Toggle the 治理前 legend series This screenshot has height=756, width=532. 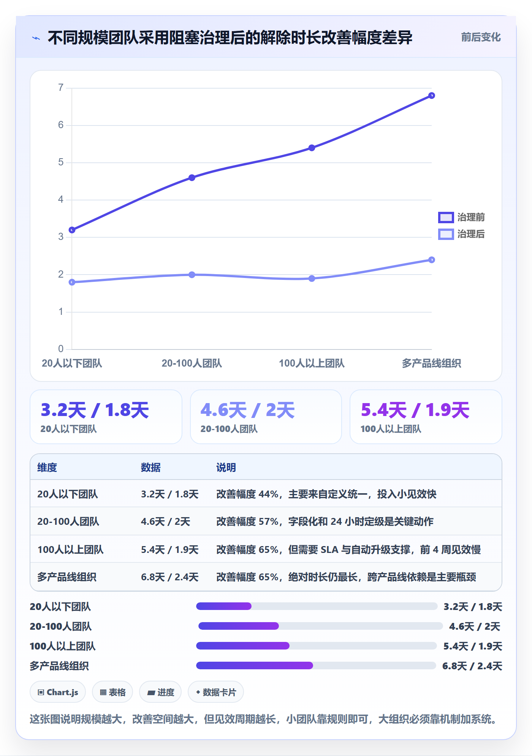[x=461, y=217]
